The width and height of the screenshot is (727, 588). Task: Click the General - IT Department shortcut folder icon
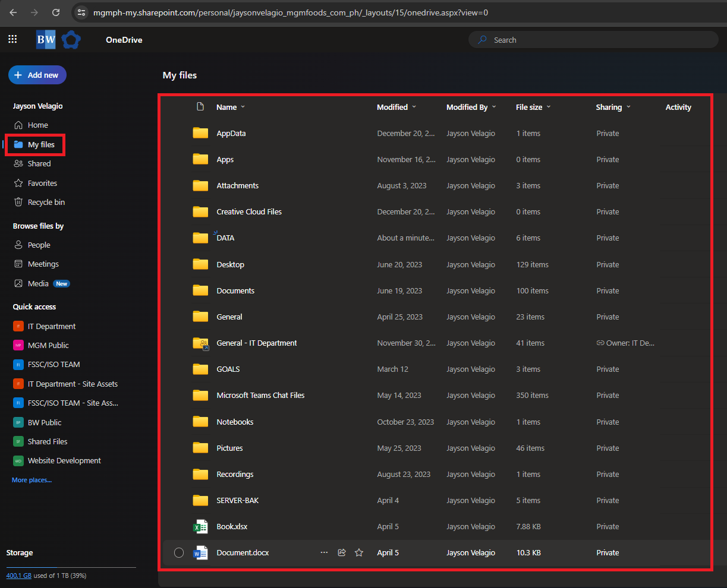click(x=200, y=343)
